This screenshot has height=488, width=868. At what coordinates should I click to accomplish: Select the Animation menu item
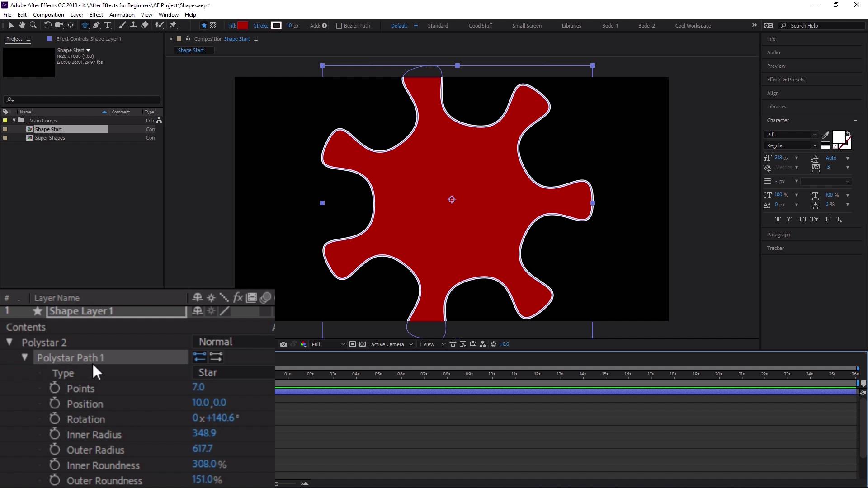coord(122,14)
